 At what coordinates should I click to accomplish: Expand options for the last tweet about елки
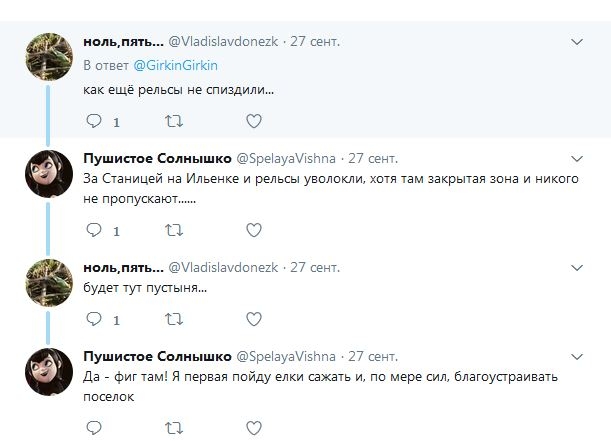pyautogui.click(x=577, y=356)
